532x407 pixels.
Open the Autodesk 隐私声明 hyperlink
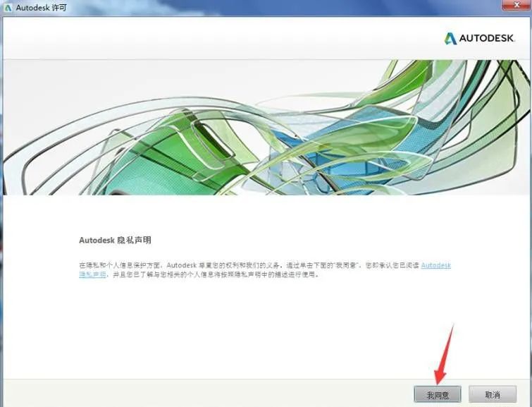435,265
